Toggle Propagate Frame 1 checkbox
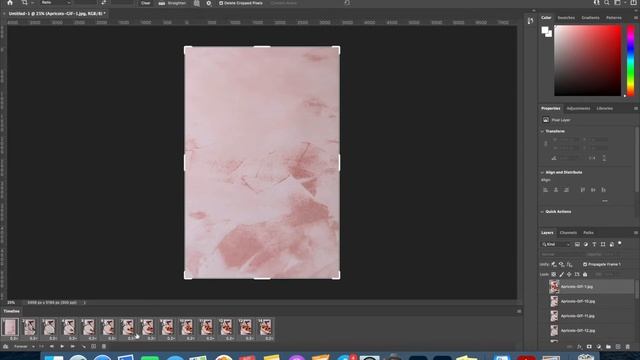640x360 pixels. [585, 264]
